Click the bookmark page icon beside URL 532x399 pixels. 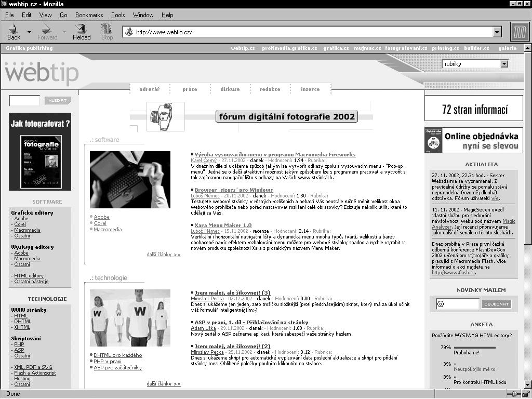tap(129, 32)
